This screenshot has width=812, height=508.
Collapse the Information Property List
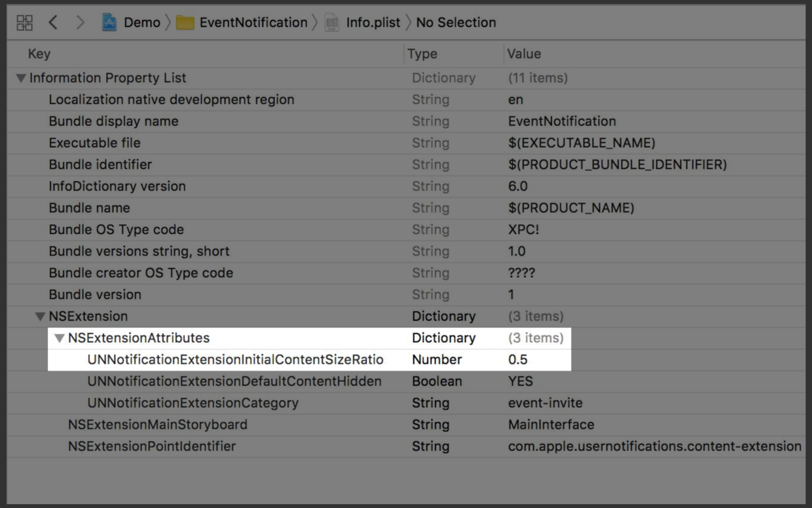pyautogui.click(x=21, y=78)
